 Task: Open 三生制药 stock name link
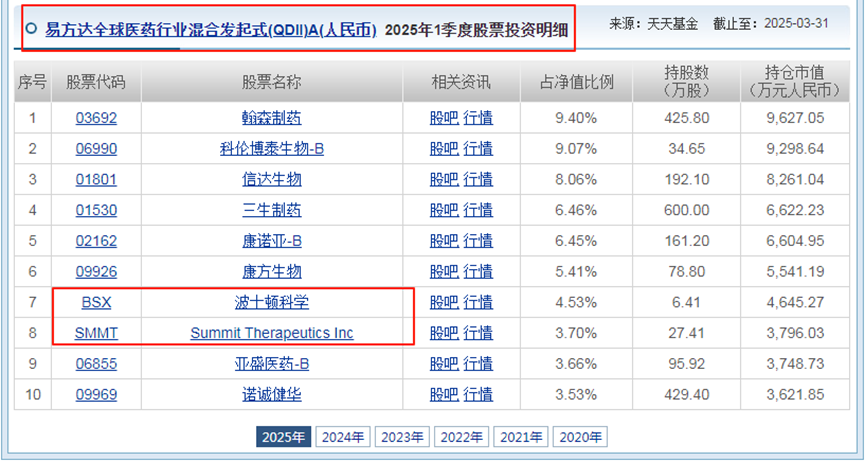click(272, 210)
